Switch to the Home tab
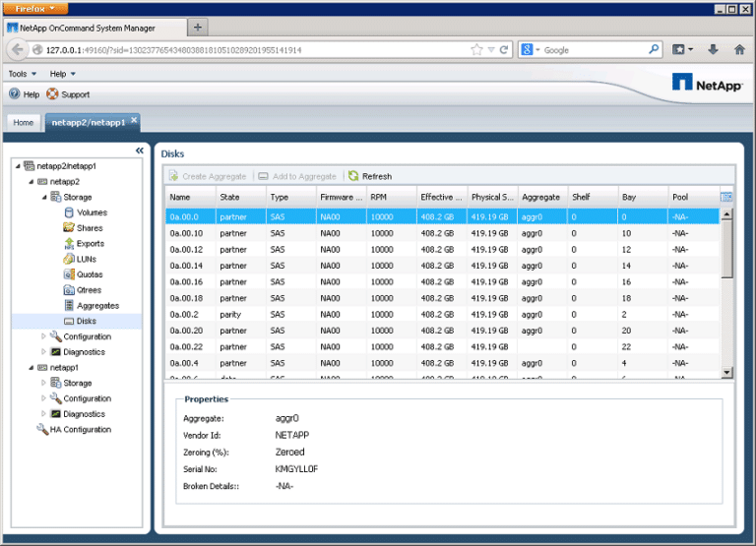 tap(24, 122)
